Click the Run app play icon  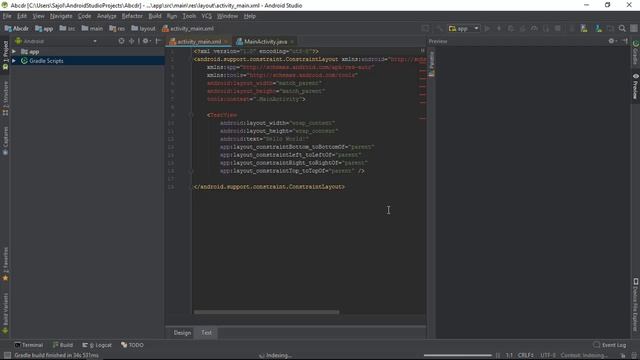[x=487, y=29]
